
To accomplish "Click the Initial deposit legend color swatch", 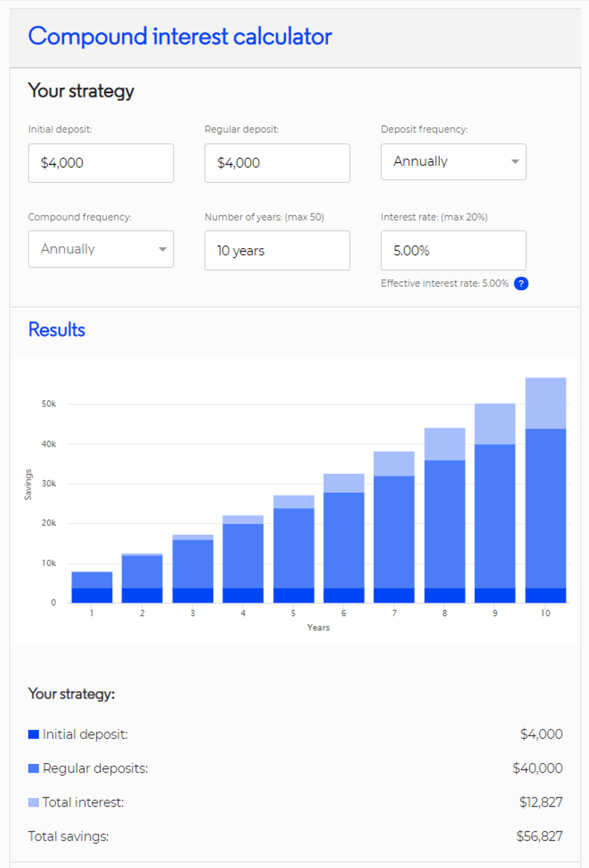I will click(33, 735).
